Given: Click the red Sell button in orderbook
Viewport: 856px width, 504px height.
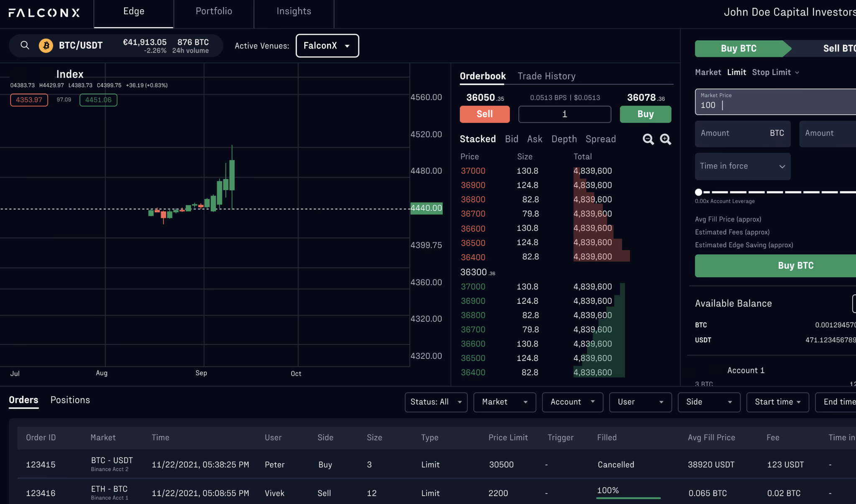Looking at the screenshot, I should click(484, 114).
